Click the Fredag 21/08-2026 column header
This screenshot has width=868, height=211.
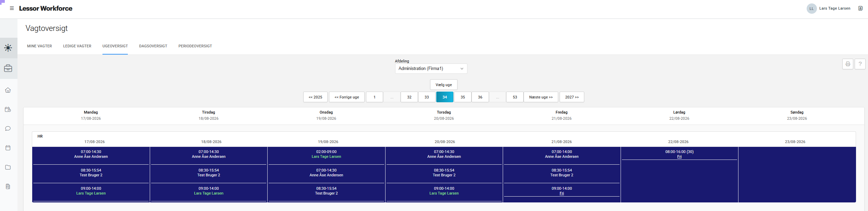pyautogui.click(x=562, y=115)
